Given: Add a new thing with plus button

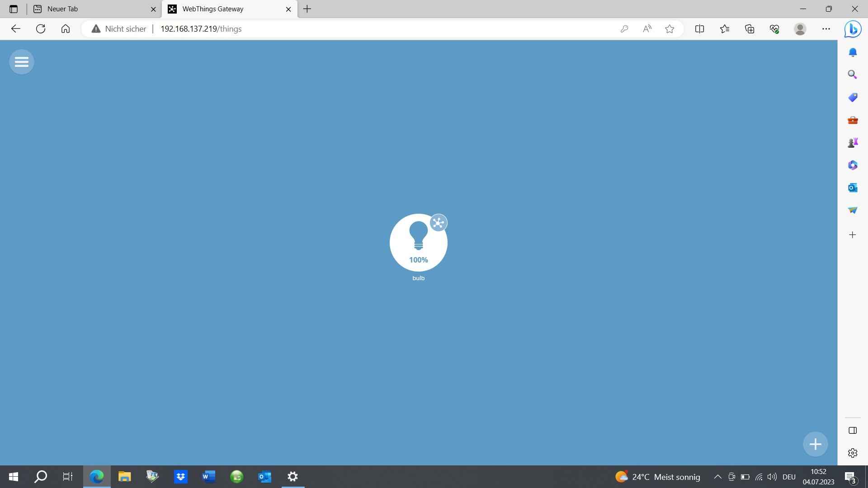Looking at the screenshot, I should coord(816,444).
